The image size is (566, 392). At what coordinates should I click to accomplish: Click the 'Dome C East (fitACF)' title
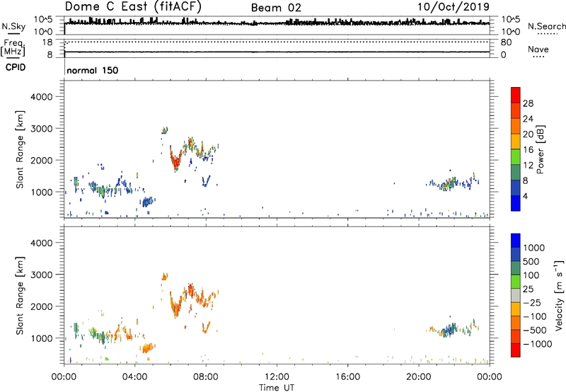pos(133,6)
